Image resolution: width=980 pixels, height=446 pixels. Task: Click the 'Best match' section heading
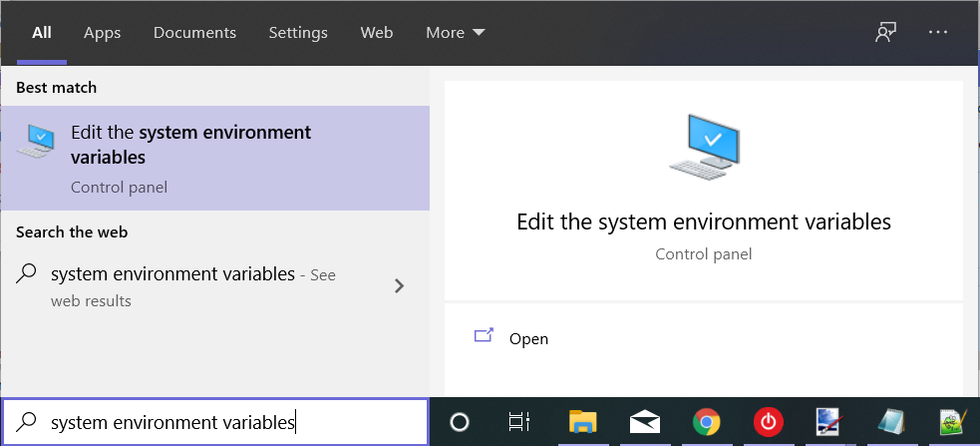56,88
